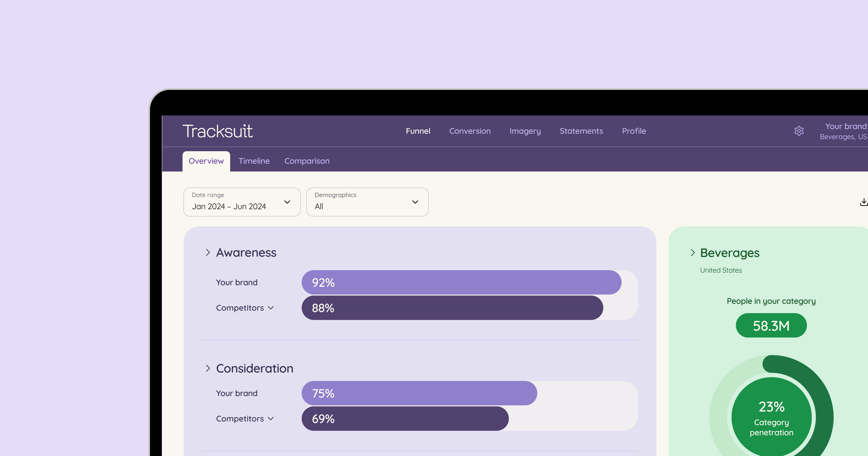Open the Date range dropdown
868x456 pixels.
[242, 202]
